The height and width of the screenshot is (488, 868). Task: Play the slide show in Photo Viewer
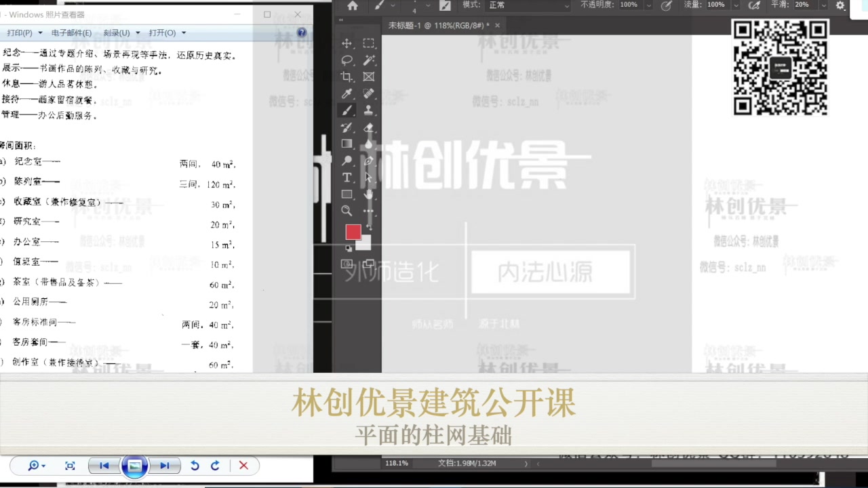tap(135, 466)
